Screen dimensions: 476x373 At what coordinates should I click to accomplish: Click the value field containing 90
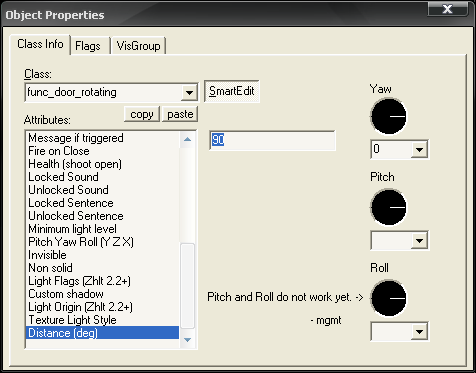[272, 140]
